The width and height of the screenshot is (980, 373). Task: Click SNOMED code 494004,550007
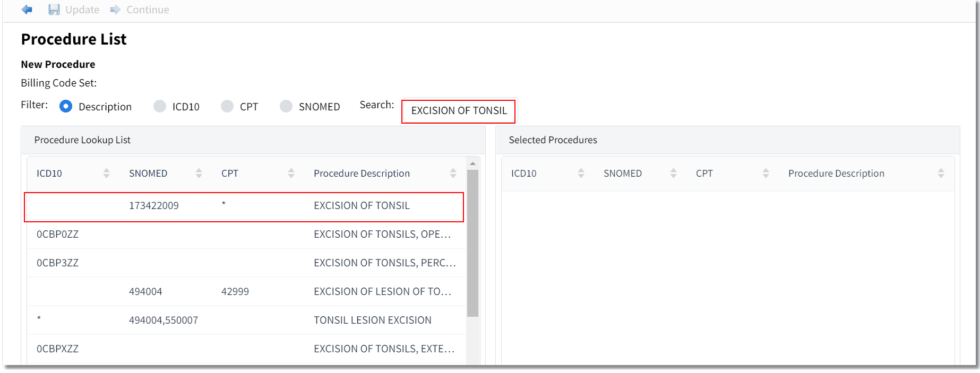[164, 320]
